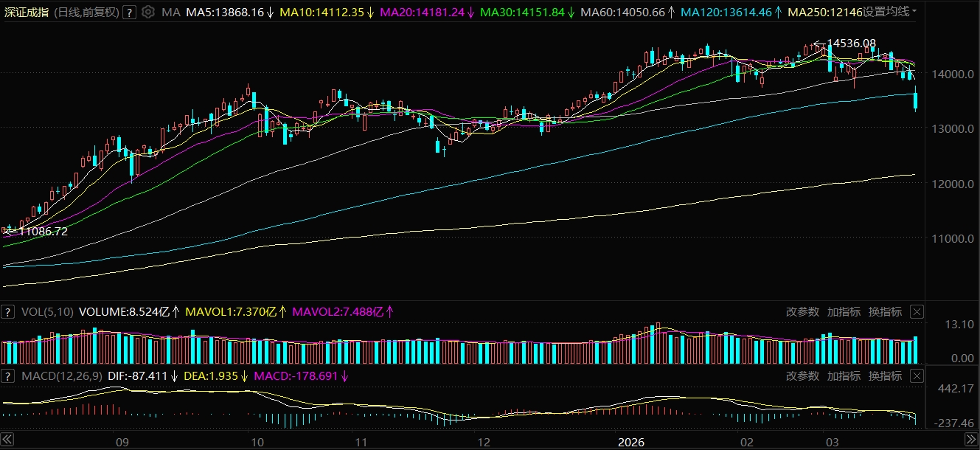This screenshot has width=980, height=450.
Task: Open the MA indicator label menu
Action: (x=170, y=13)
